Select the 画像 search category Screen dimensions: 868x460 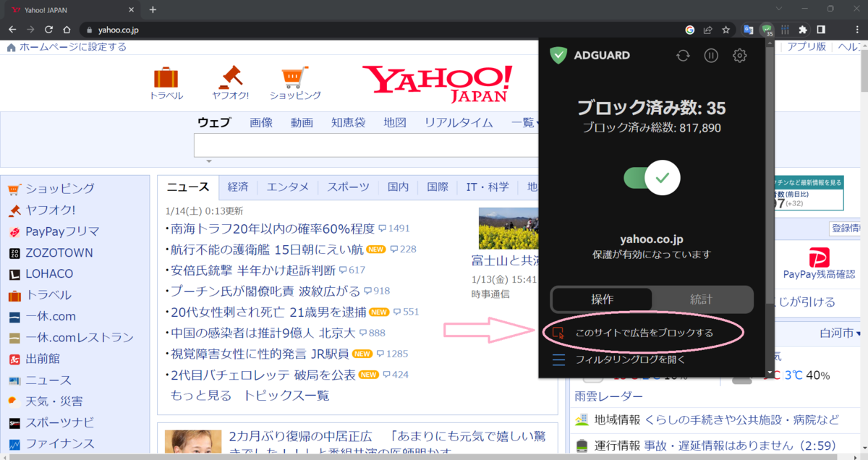pyautogui.click(x=261, y=122)
